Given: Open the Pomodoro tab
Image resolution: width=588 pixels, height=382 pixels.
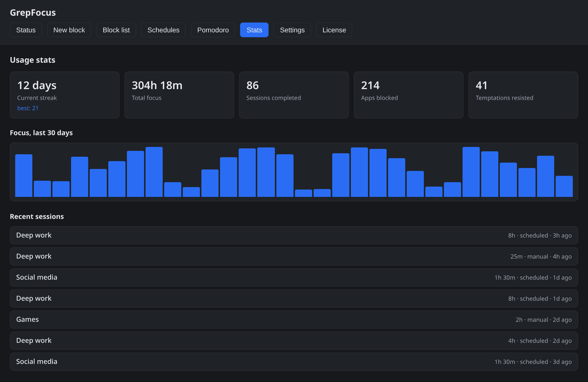Looking at the screenshot, I should pyautogui.click(x=213, y=30).
